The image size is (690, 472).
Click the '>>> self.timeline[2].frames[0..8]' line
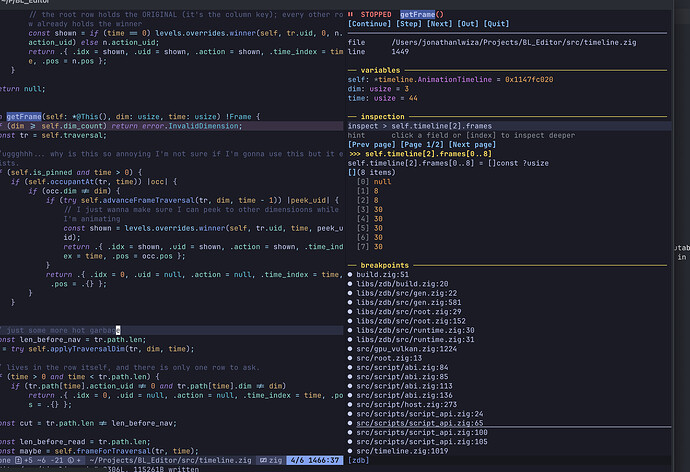[420, 154]
